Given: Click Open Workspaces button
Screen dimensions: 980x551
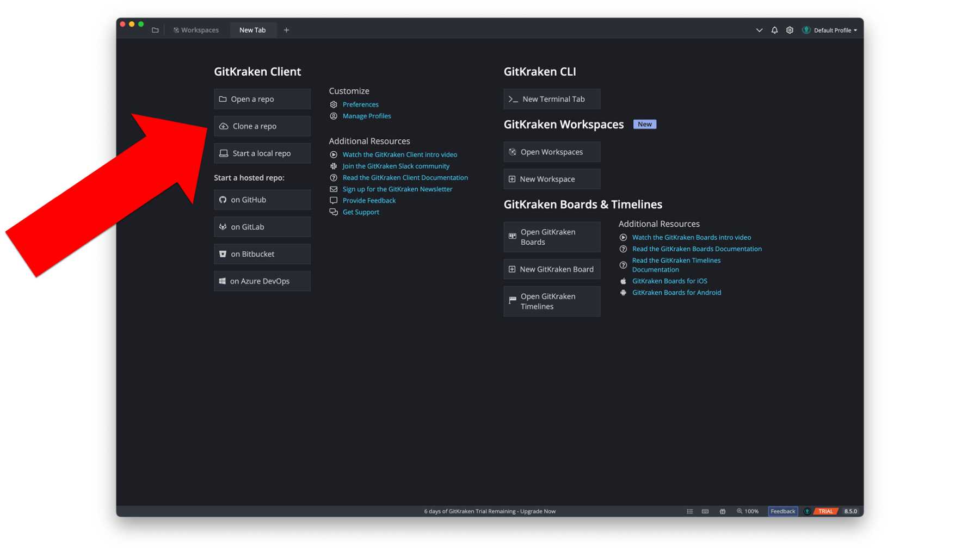Looking at the screenshot, I should [x=552, y=152].
